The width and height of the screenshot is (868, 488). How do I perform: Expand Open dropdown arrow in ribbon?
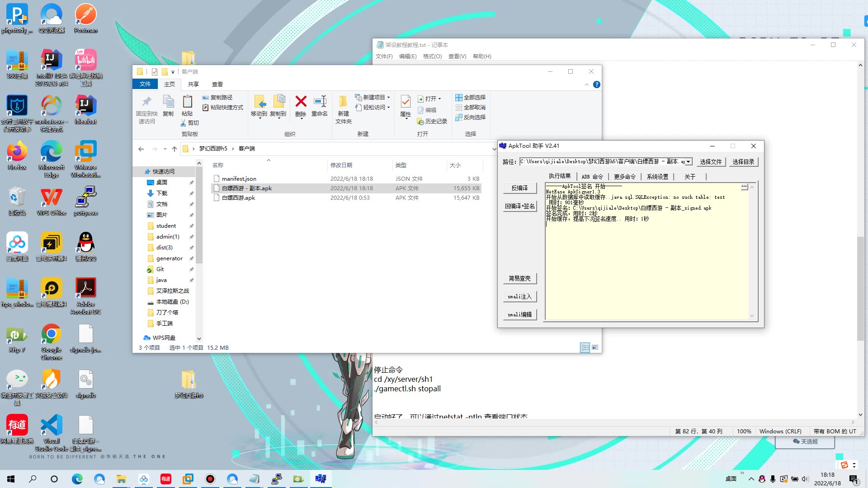pos(439,99)
